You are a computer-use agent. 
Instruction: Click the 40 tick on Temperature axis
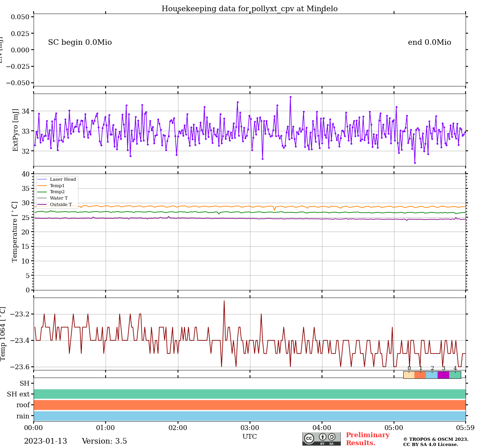point(26,174)
